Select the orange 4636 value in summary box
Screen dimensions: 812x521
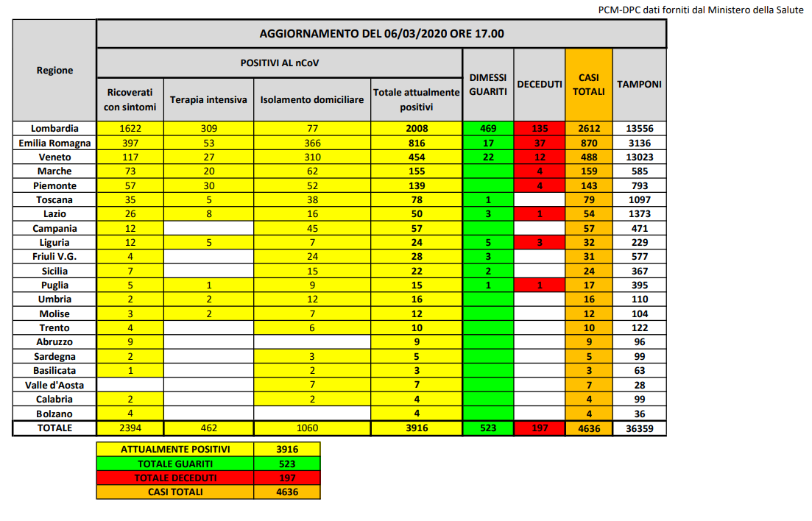click(x=286, y=492)
